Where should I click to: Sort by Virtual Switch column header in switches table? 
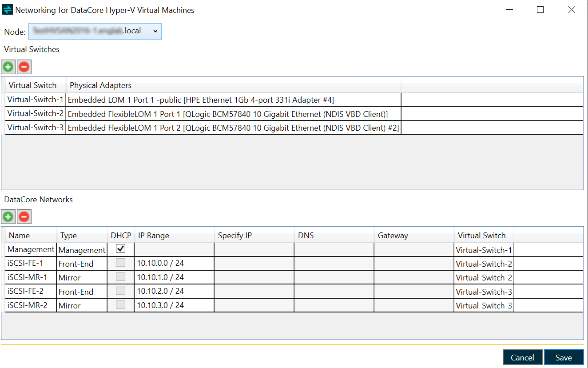click(x=36, y=85)
